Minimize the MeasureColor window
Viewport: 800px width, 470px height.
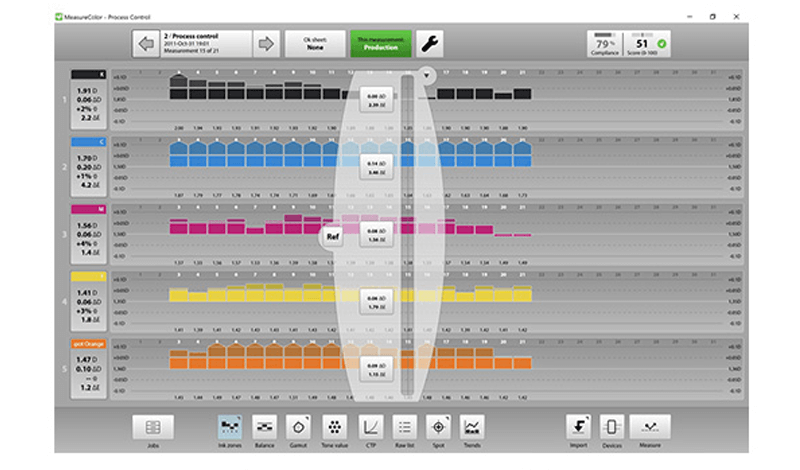pyautogui.click(x=690, y=17)
